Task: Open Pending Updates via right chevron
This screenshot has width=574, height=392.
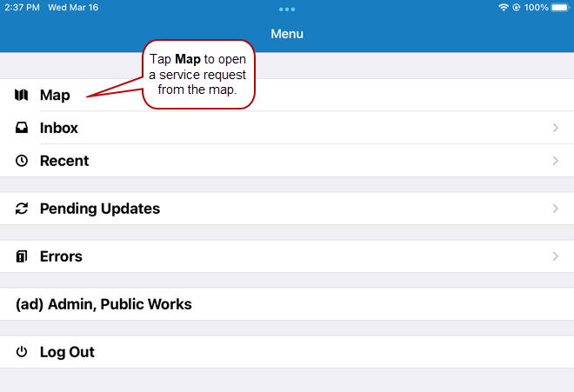Action: point(555,209)
